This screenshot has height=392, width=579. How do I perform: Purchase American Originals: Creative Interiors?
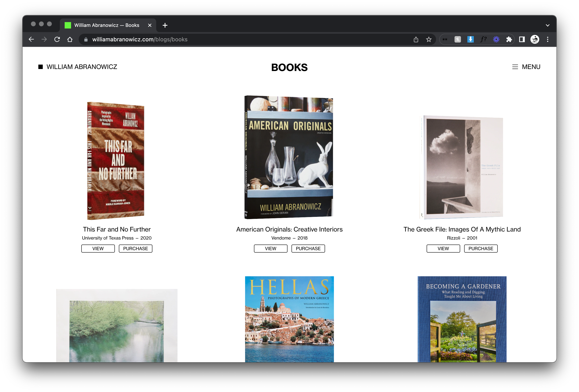[308, 248]
